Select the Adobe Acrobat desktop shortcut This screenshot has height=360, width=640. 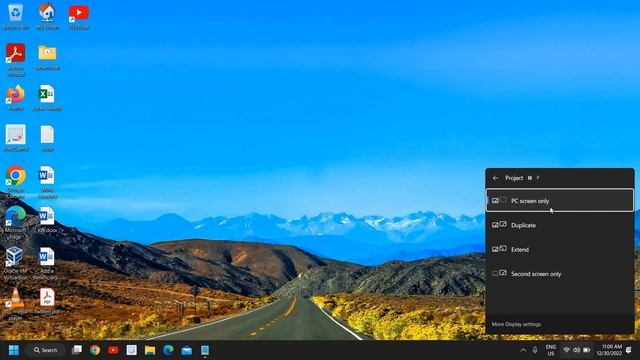16,60
